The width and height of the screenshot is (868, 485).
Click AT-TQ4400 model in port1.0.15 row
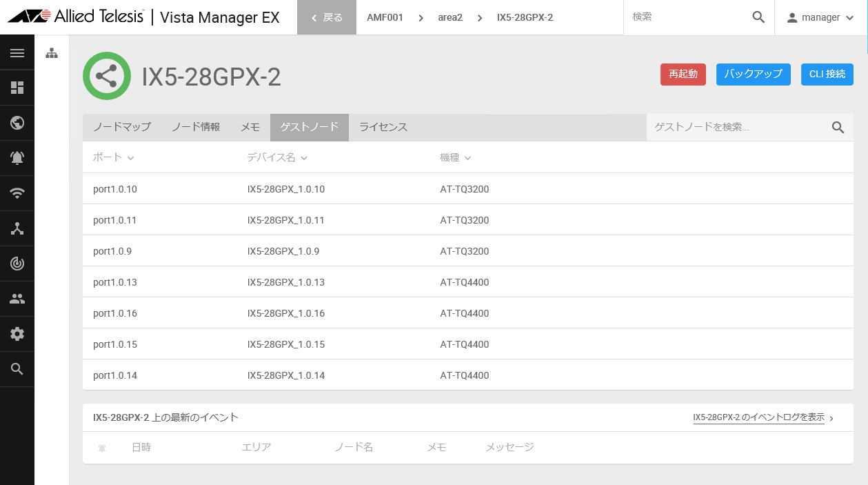465,344
